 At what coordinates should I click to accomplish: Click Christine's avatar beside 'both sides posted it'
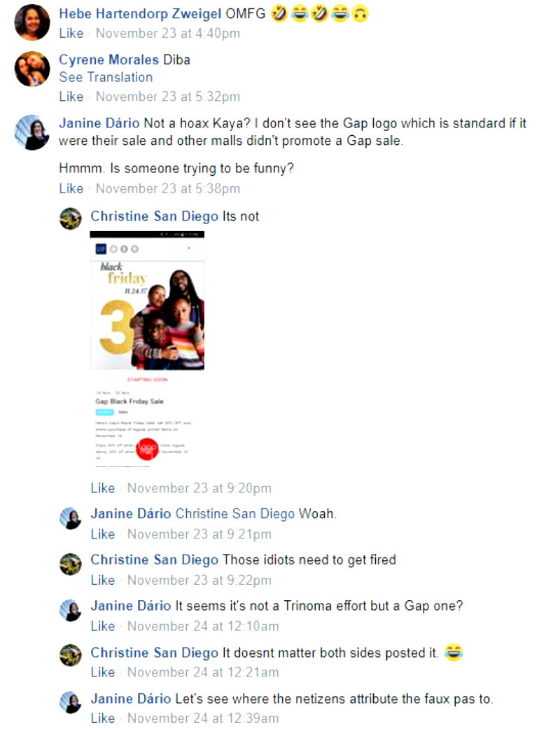click(x=71, y=655)
